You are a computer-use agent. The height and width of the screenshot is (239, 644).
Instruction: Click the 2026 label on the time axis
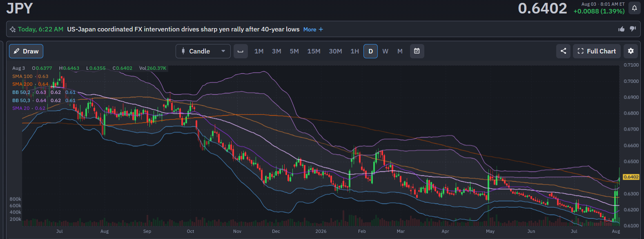321,231
